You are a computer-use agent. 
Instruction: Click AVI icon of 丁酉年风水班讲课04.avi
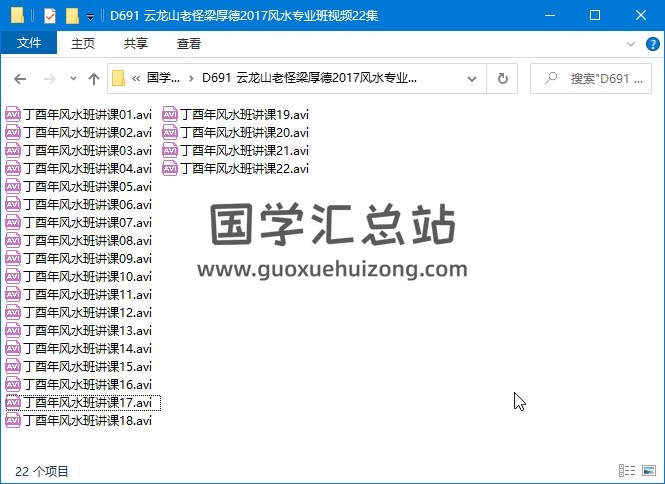13,168
